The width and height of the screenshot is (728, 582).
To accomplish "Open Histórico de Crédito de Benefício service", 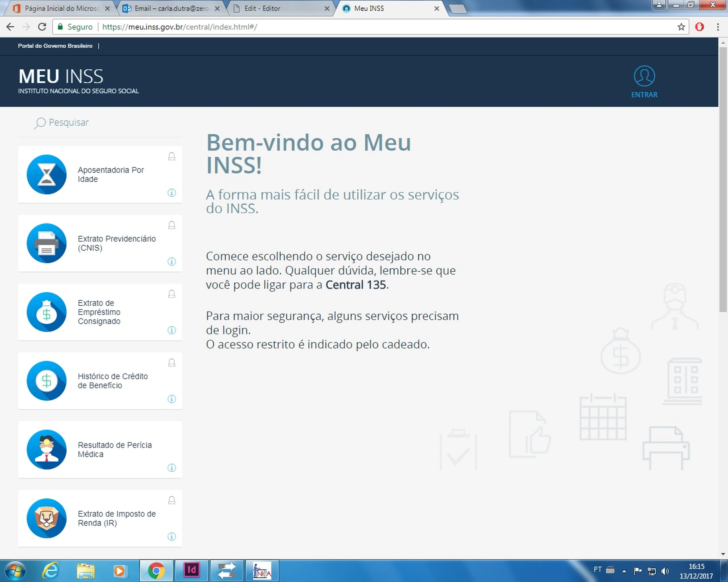I will (x=100, y=381).
